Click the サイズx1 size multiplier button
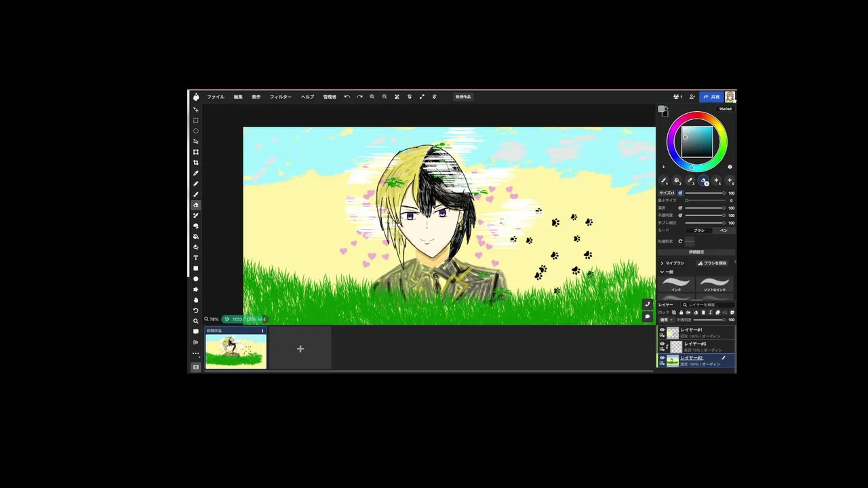This screenshot has height=488, width=868. point(667,193)
